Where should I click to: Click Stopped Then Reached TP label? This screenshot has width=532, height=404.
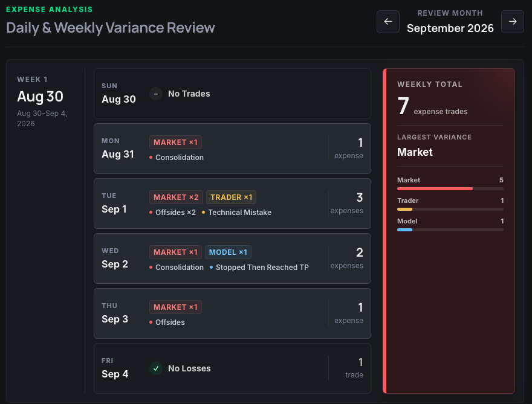[x=259, y=268]
